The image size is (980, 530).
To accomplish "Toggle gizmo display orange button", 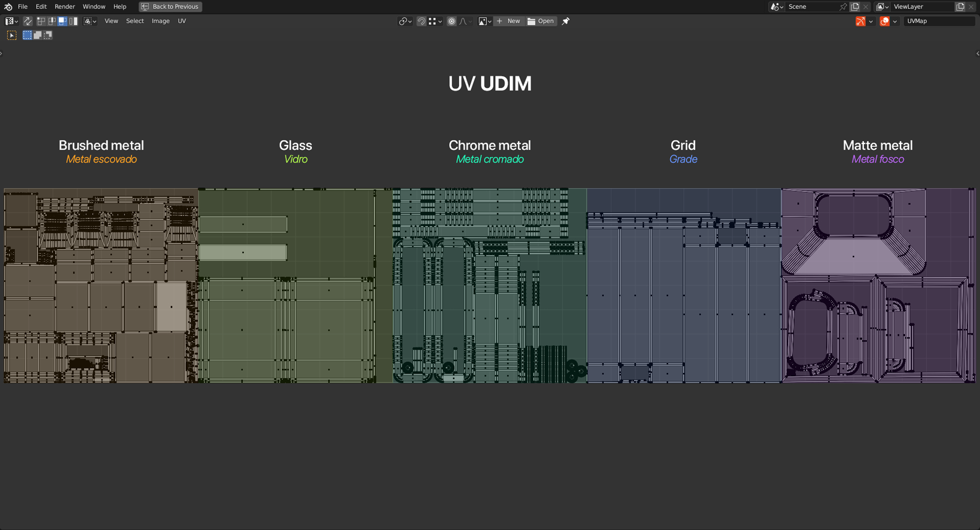I will coord(861,21).
